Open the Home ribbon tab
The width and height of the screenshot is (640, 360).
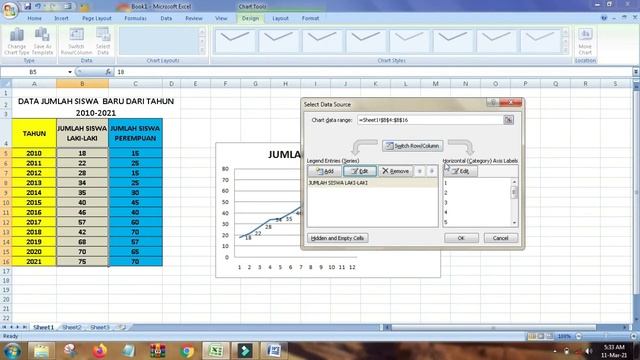34,18
